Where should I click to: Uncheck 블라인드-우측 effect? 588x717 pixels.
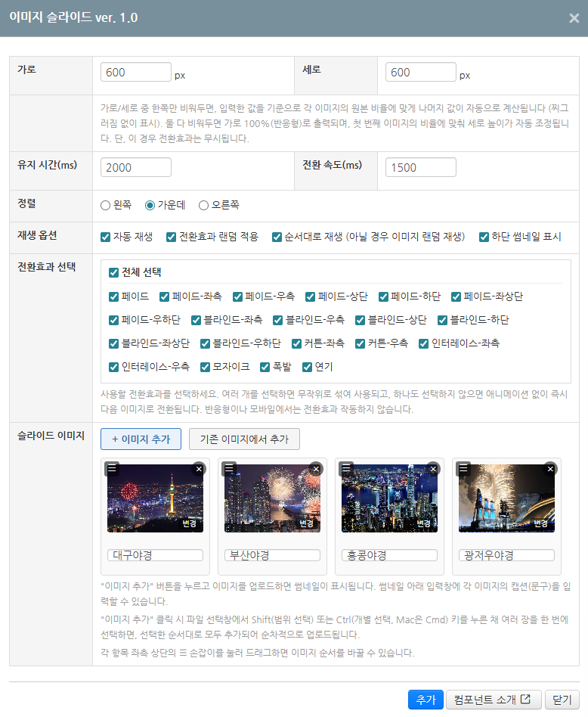click(x=278, y=320)
